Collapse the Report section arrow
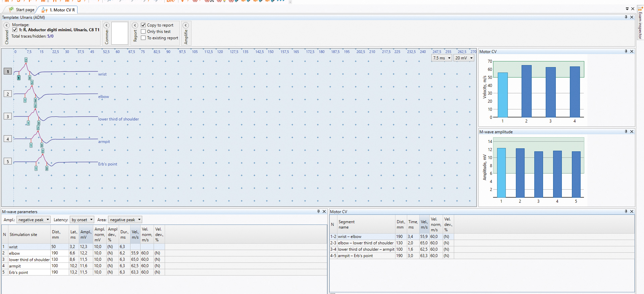 135,26
